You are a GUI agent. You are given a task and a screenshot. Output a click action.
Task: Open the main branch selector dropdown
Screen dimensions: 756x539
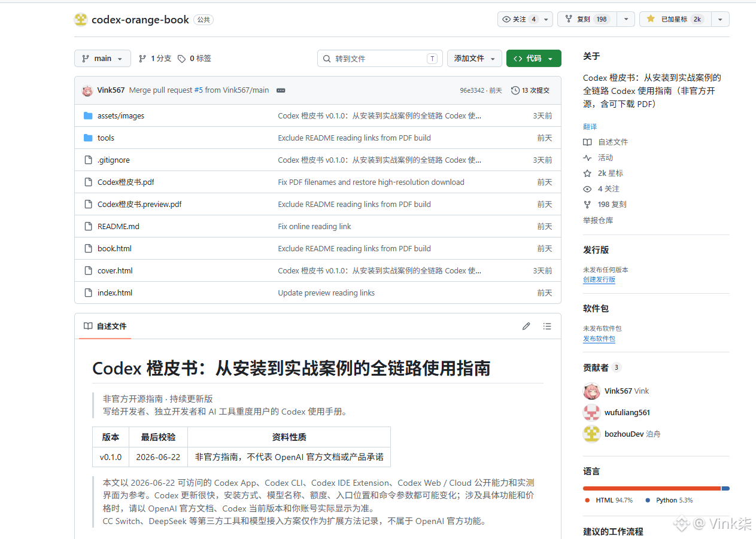(102, 58)
